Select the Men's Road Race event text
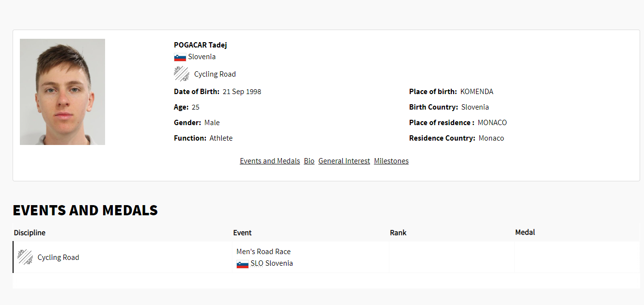The image size is (644, 305). click(x=263, y=252)
